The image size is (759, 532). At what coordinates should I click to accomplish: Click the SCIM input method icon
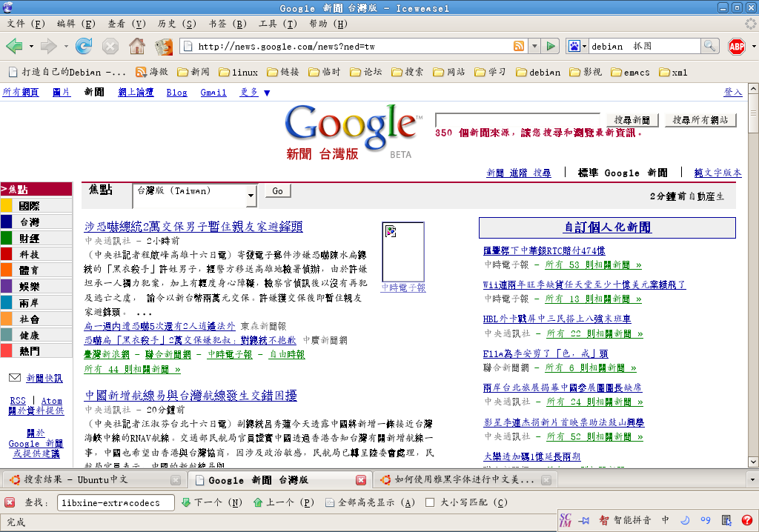click(x=565, y=520)
